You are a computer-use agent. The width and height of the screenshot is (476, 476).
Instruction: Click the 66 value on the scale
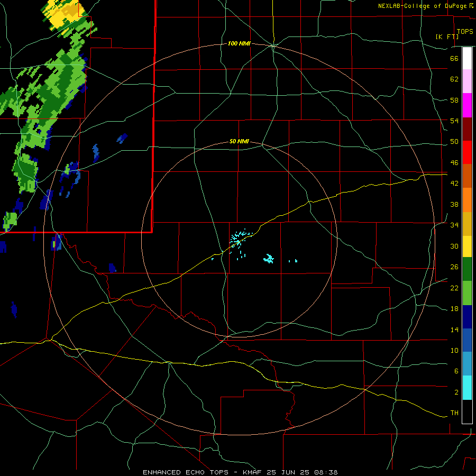pyautogui.click(x=454, y=58)
